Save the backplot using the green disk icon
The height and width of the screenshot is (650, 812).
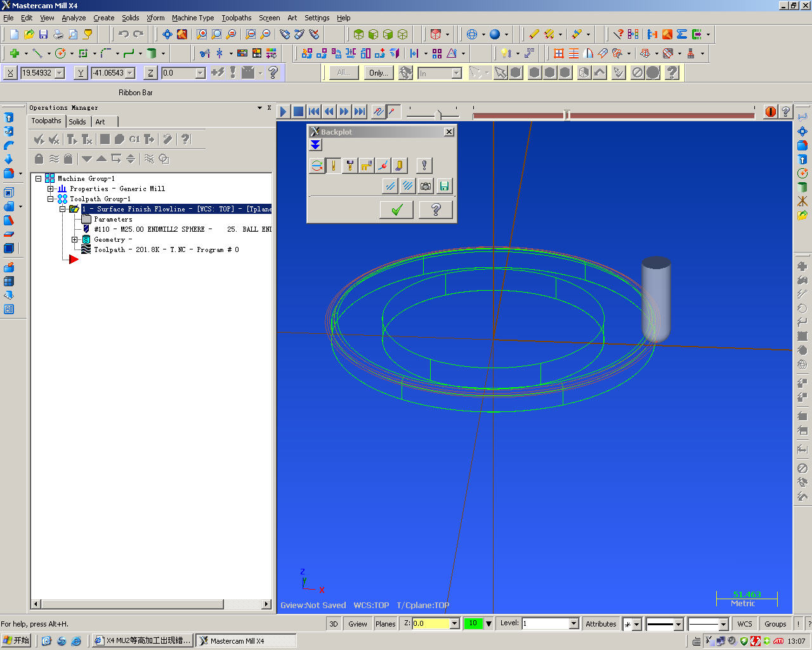444,186
